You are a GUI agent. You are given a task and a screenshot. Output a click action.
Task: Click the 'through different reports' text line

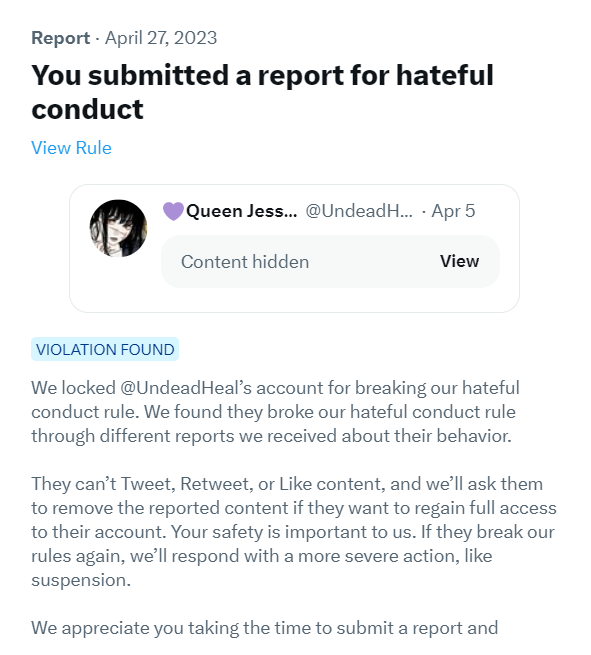(x=271, y=436)
